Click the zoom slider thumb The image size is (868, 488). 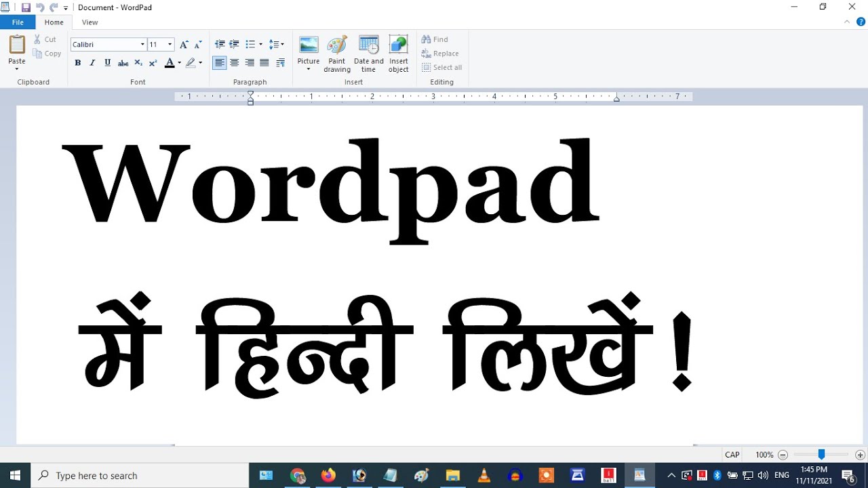pos(821,455)
